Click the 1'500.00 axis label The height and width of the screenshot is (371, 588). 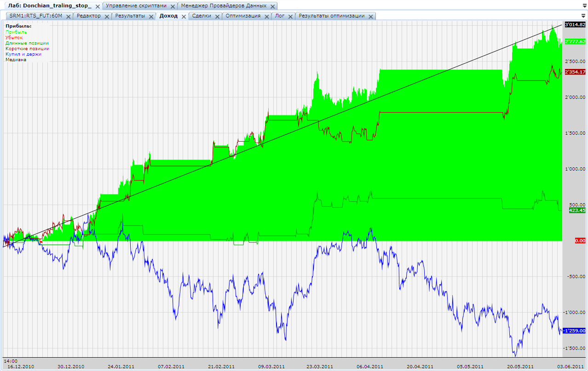pyautogui.click(x=575, y=133)
